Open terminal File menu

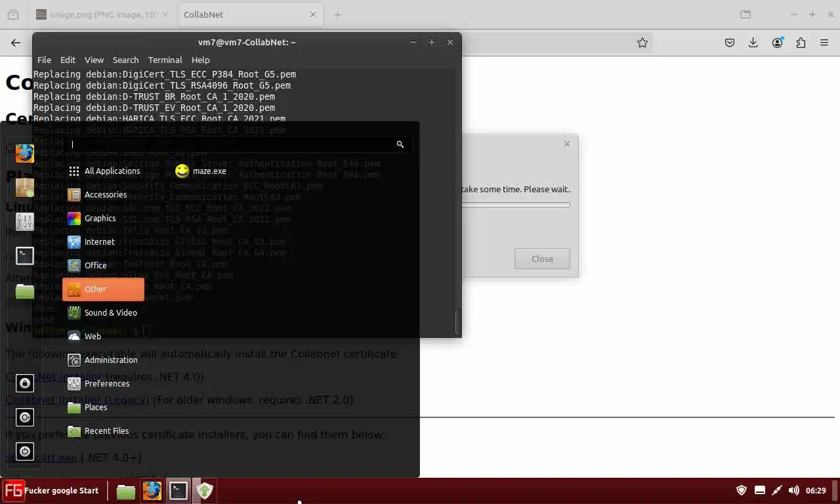[44, 60]
